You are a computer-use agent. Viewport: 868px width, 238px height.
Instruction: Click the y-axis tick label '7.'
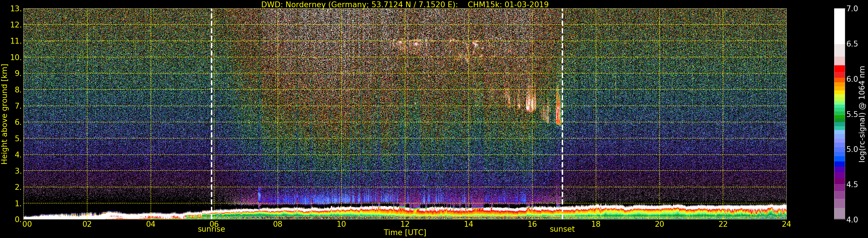[18, 106]
